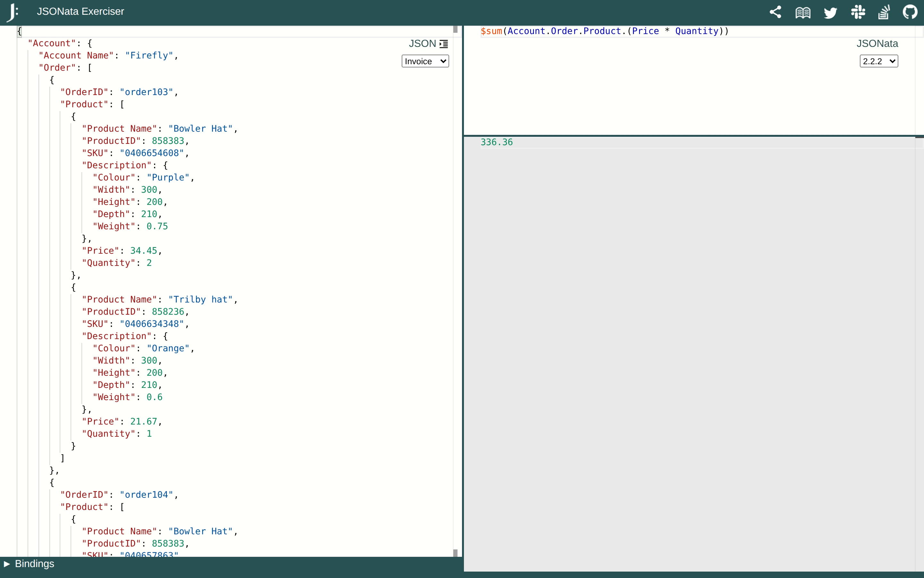Click the SKU value "0406634348"
This screenshot has height=578, width=924.
(152, 324)
